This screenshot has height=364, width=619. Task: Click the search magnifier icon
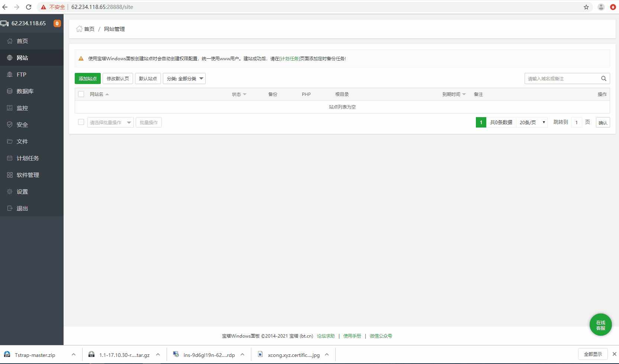coord(604,78)
